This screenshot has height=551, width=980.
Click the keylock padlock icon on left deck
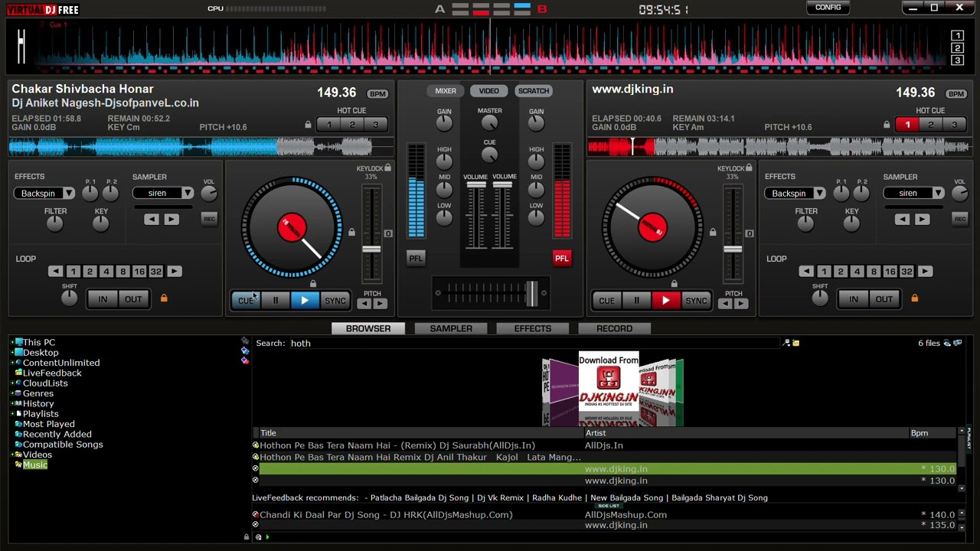(387, 168)
